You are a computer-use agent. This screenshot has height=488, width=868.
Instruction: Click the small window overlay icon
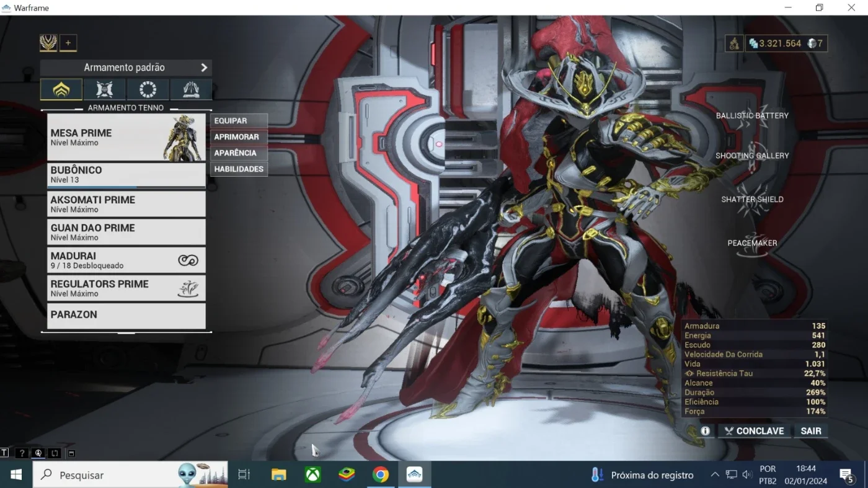(x=71, y=453)
